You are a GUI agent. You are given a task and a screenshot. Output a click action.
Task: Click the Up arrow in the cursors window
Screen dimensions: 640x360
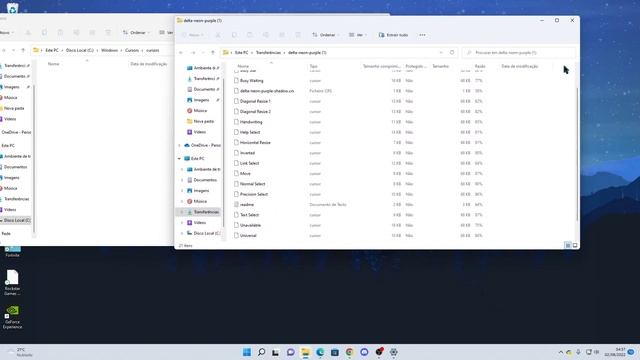(23, 50)
